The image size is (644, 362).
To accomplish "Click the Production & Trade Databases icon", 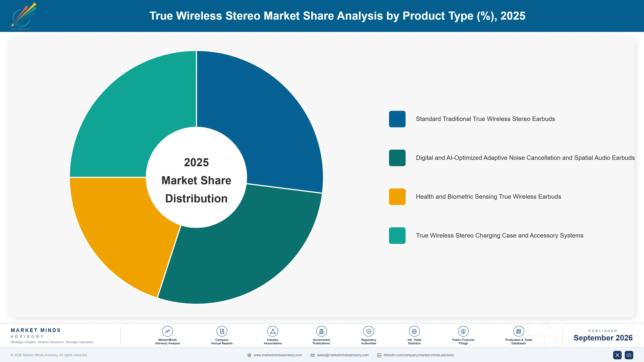I will [518, 331].
